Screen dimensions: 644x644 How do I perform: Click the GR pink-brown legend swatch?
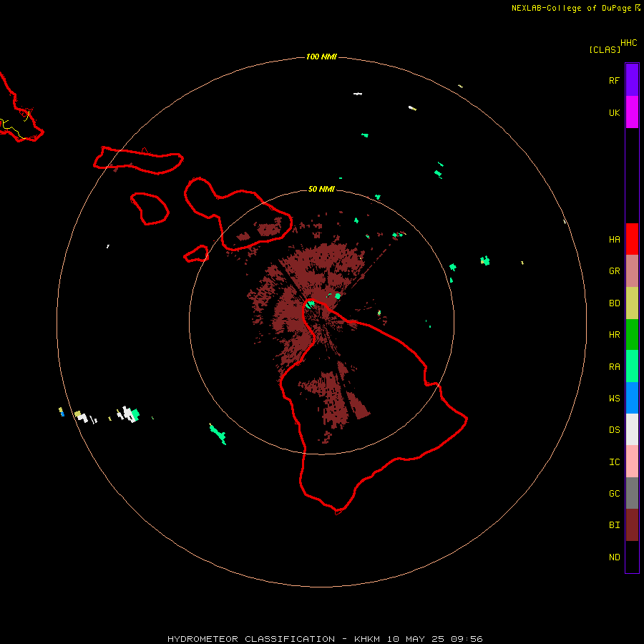tap(632, 270)
